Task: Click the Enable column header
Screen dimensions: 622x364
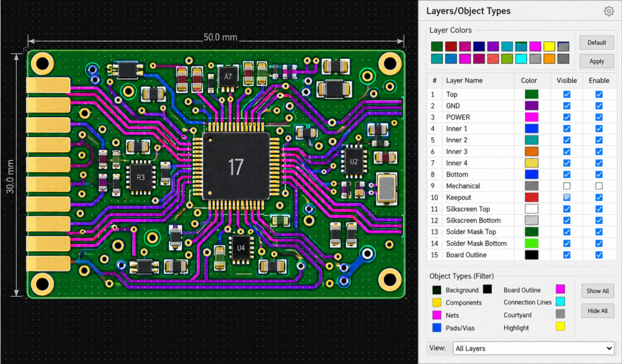Action: tap(599, 81)
